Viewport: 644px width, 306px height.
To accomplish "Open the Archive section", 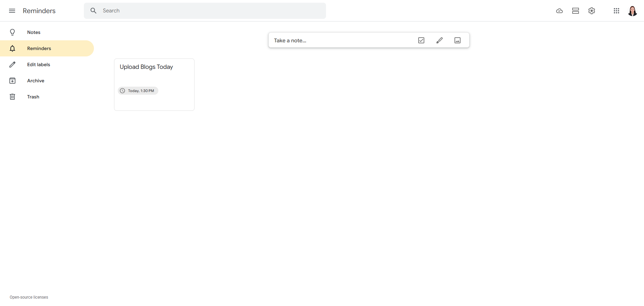I will 47,81.
